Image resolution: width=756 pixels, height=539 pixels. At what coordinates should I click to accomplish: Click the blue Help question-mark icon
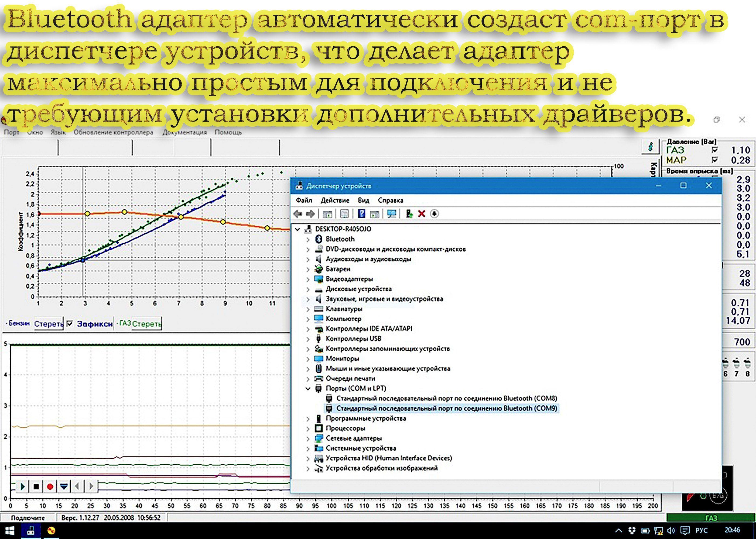point(362,214)
